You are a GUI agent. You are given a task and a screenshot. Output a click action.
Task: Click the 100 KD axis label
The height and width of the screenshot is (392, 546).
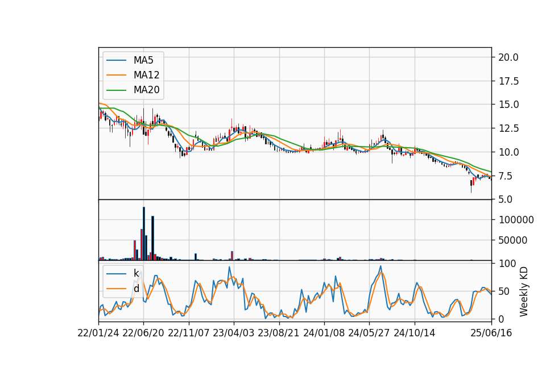(x=507, y=264)
